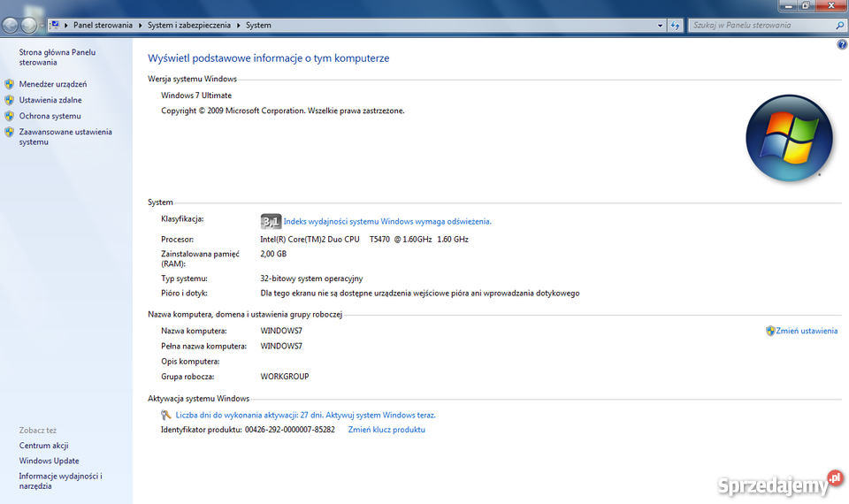Click the search magnifier icon

840,26
